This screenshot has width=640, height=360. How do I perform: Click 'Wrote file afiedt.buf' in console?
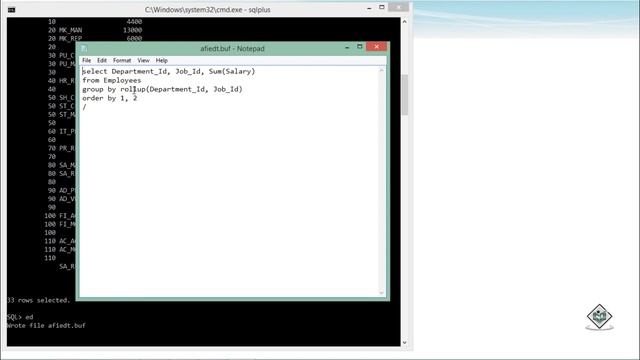coord(46,325)
